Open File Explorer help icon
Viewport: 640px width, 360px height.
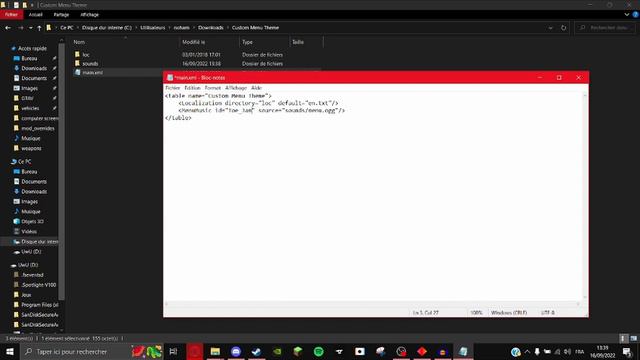tap(636, 14)
